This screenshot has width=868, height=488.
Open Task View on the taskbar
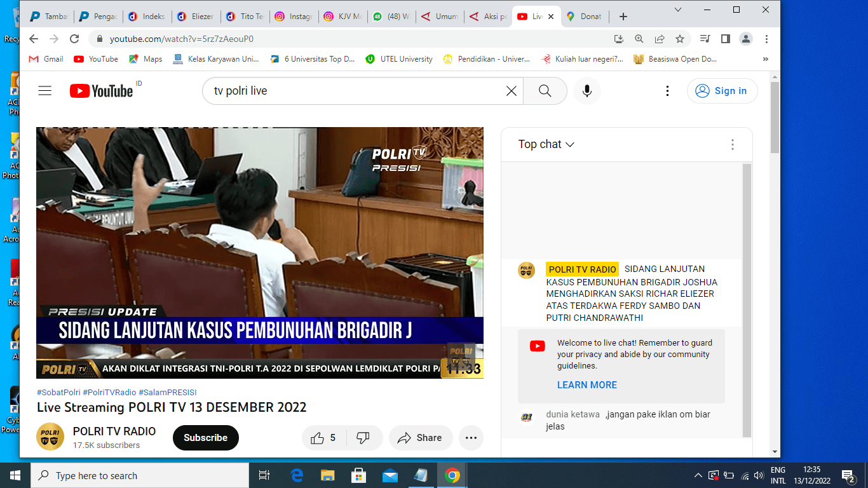(264, 475)
